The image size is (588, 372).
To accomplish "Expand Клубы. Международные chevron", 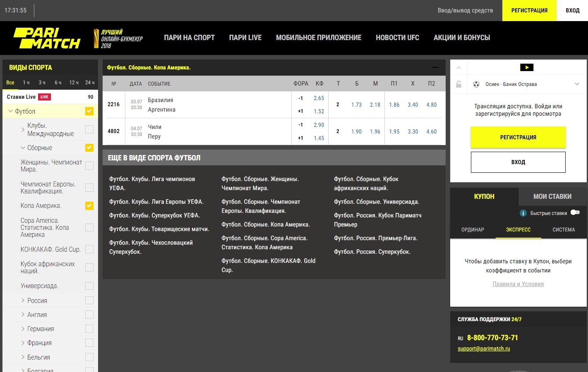I will coord(23,129).
